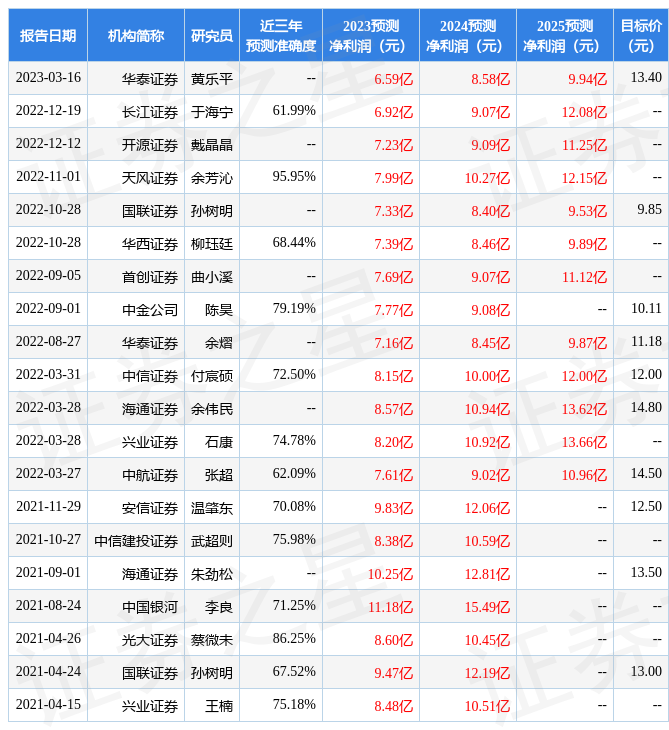Viewport: 669px width, 730px height.
Task: Click date 2021-04-24
Action: pos(48,672)
